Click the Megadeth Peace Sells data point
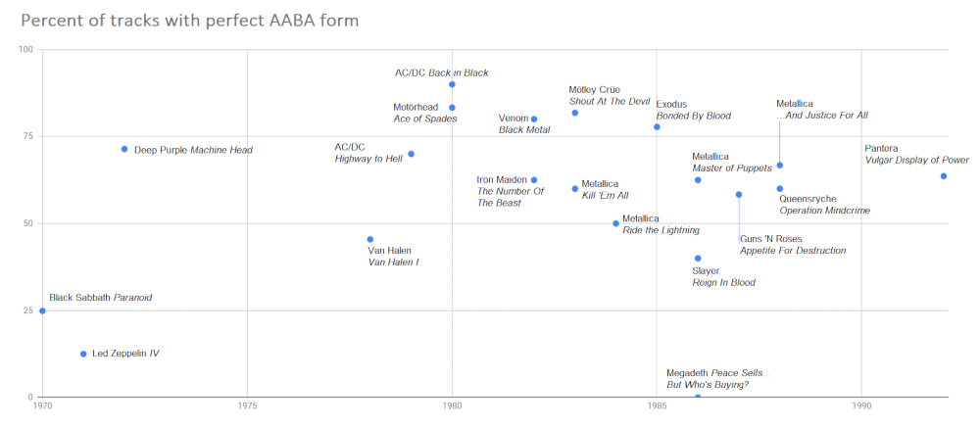980x428 pixels. point(698,397)
